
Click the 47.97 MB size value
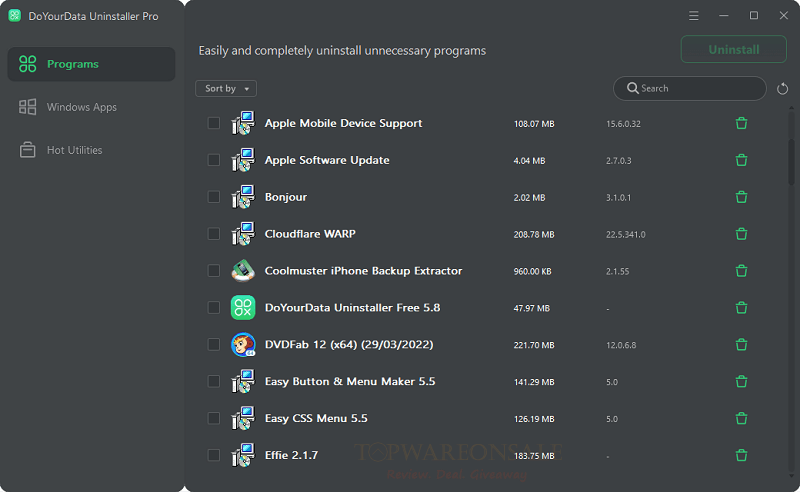tap(532, 308)
